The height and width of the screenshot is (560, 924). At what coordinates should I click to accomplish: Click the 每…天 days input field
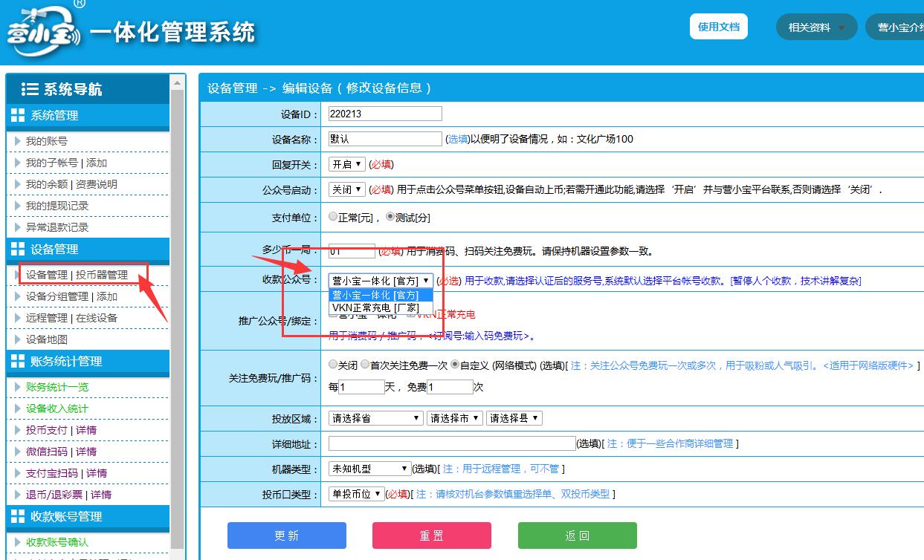(x=362, y=387)
